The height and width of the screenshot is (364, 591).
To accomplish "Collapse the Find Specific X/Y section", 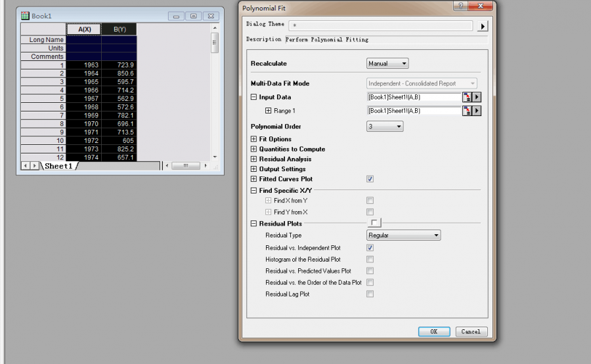I will (253, 190).
